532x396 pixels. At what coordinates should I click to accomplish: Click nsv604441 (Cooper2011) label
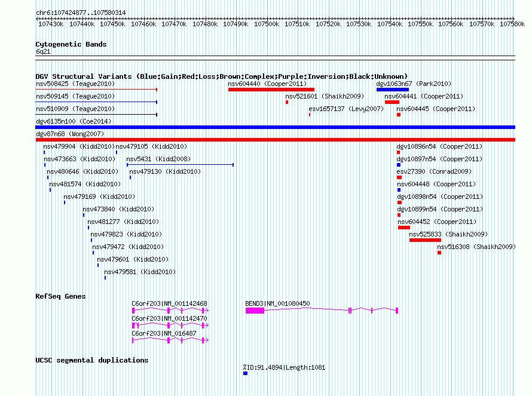(424, 96)
